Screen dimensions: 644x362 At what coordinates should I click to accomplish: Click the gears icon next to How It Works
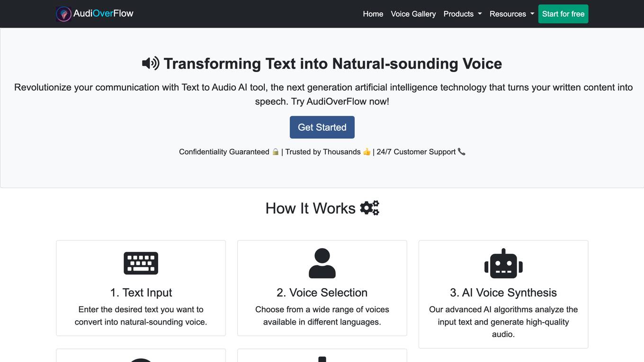369,208
